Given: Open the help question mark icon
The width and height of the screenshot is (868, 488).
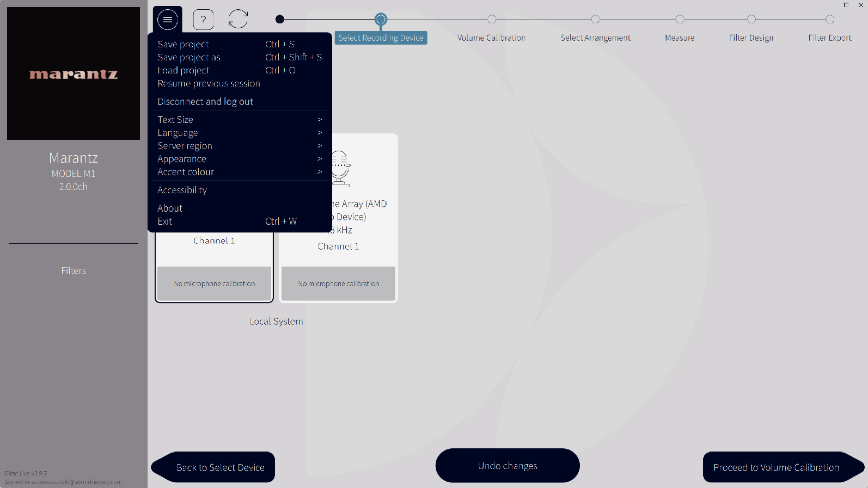Looking at the screenshot, I should coord(203,20).
